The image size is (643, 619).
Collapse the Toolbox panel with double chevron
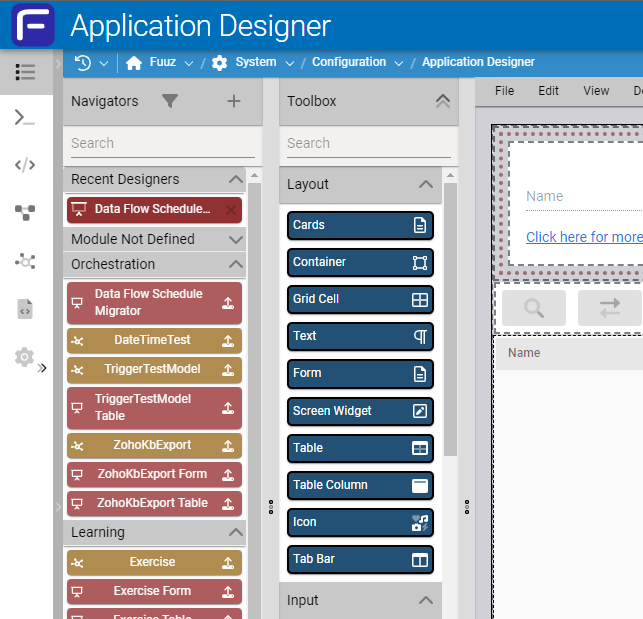pos(442,101)
